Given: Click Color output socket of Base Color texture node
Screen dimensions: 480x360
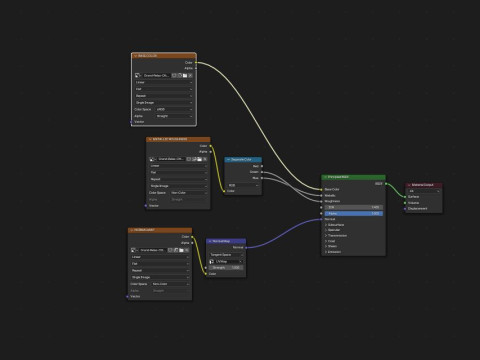Looking at the screenshot, I should point(196,62).
